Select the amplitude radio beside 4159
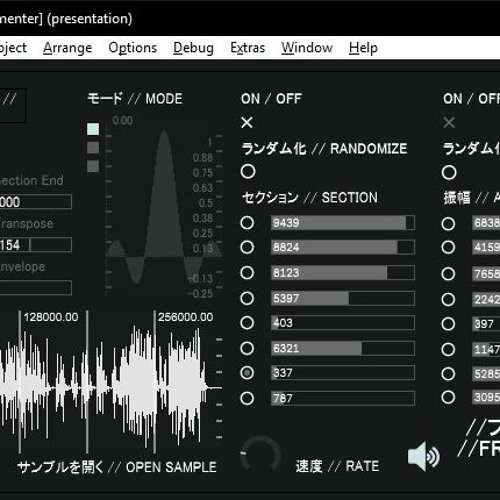500x500 pixels. [x=448, y=247]
